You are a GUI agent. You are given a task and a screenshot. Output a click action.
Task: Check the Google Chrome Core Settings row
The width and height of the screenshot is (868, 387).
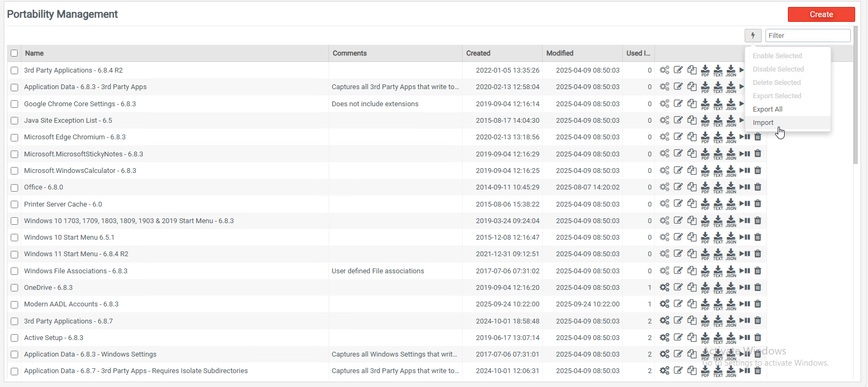click(x=14, y=104)
